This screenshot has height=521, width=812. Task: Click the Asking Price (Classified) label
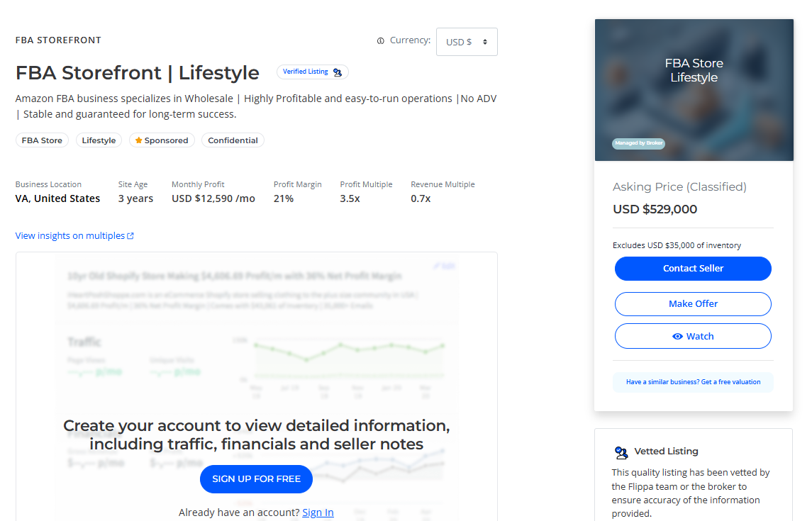pos(679,186)
